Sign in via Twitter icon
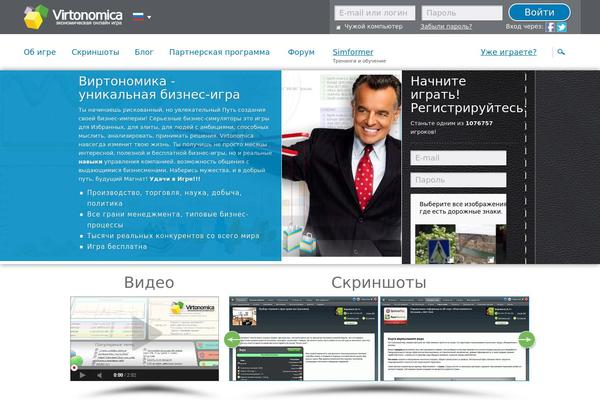This screenshot has height=400, width=600. pos(562,27)
